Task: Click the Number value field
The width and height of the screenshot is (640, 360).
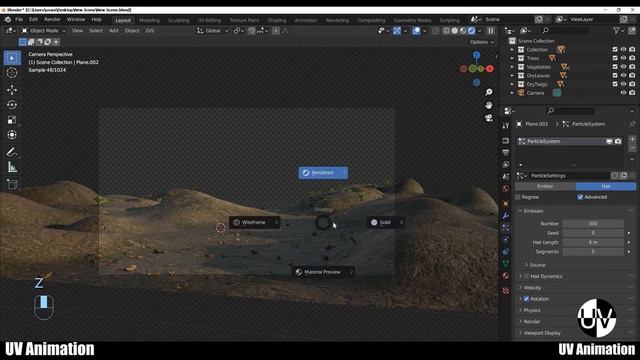Action: (x=593, y=224)
